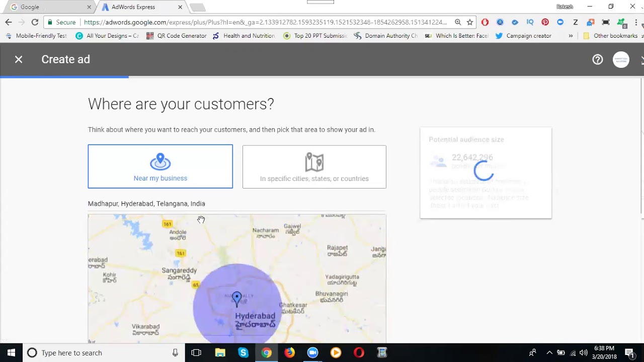
Task: Click the taskbar search box
Action: point(103,352)
